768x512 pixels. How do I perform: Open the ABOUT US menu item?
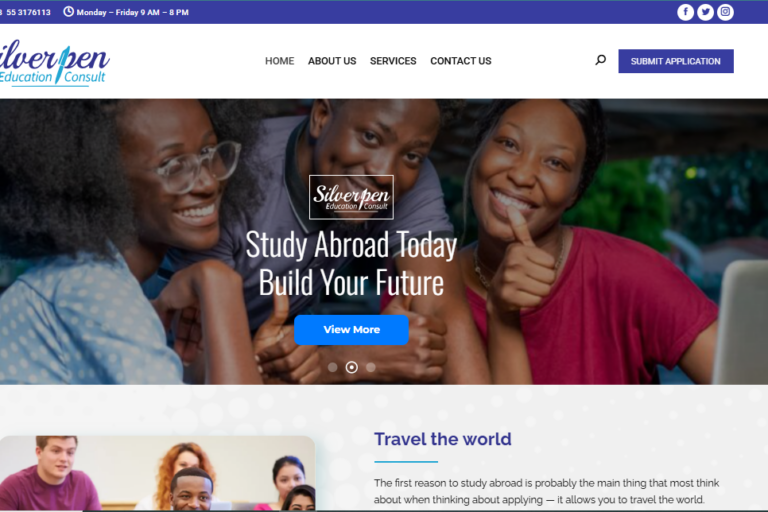pyautogui.click(x=332, y=61)
